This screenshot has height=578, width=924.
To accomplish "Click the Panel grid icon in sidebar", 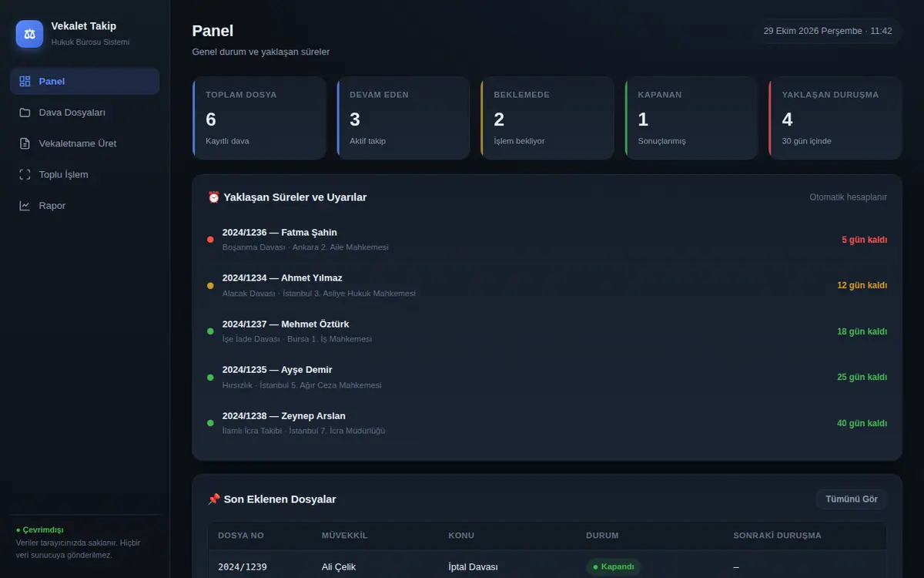I will click(x=25, y=82).
